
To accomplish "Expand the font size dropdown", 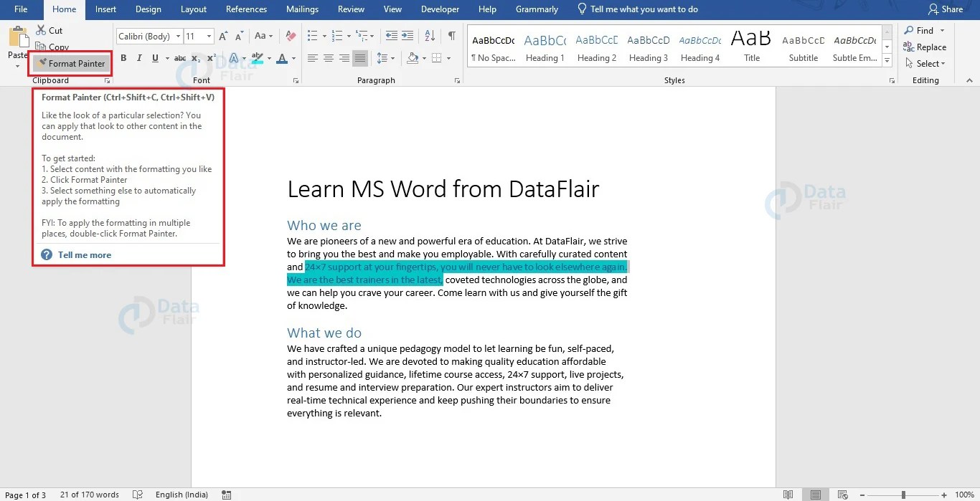I will tap(208, 36).
